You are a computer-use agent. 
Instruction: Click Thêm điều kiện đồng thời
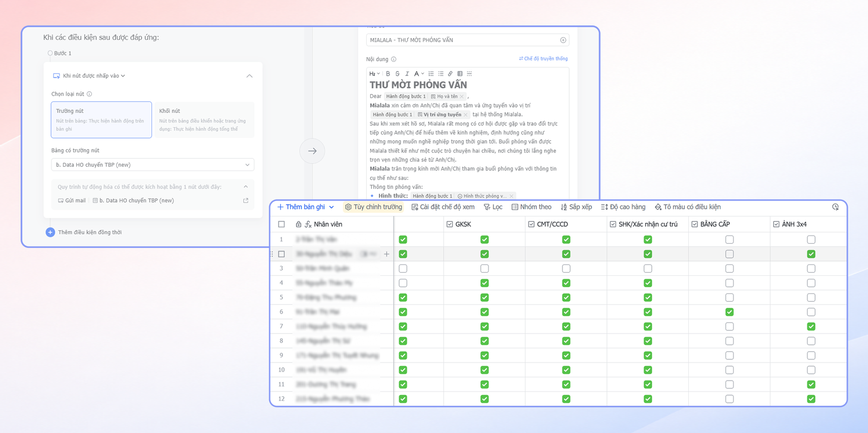click(x=84, y=233)
